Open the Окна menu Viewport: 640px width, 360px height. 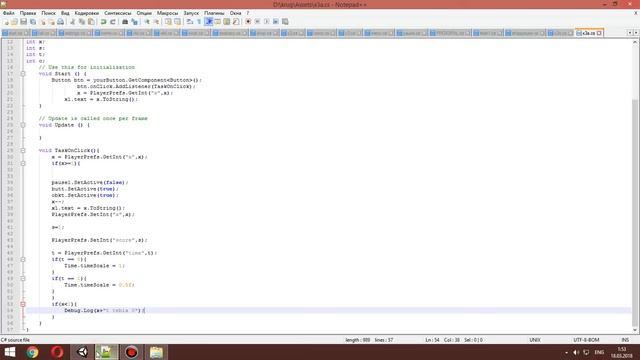236,13
